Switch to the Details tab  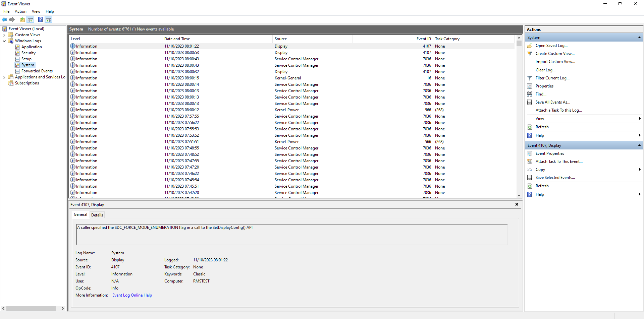97,215
